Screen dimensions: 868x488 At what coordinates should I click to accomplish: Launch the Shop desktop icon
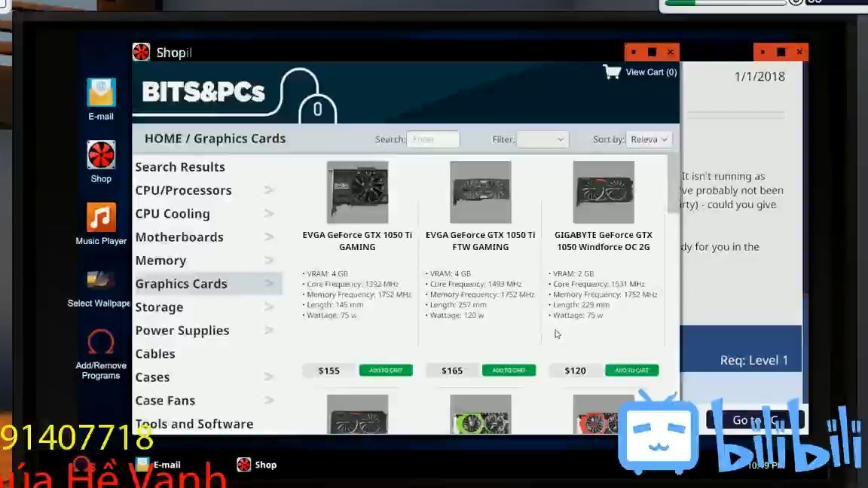[x=101, y=161]
